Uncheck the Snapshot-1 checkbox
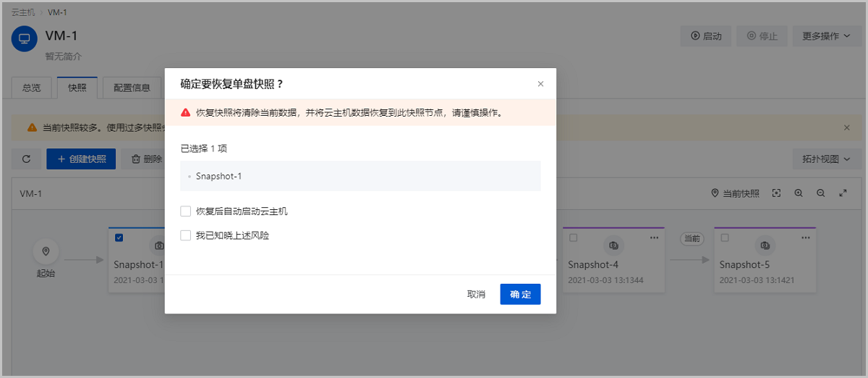The height and width of the screenshot is (378, 868). 119,238
